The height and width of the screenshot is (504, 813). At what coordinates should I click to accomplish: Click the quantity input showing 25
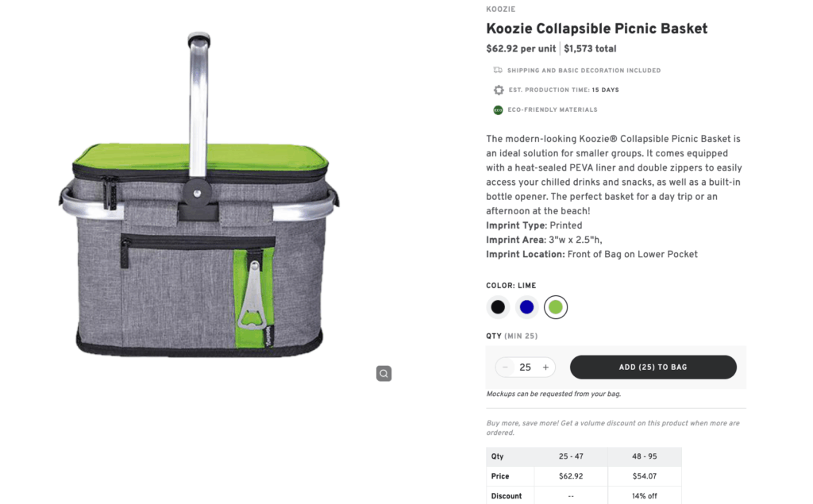pos(525,367)
